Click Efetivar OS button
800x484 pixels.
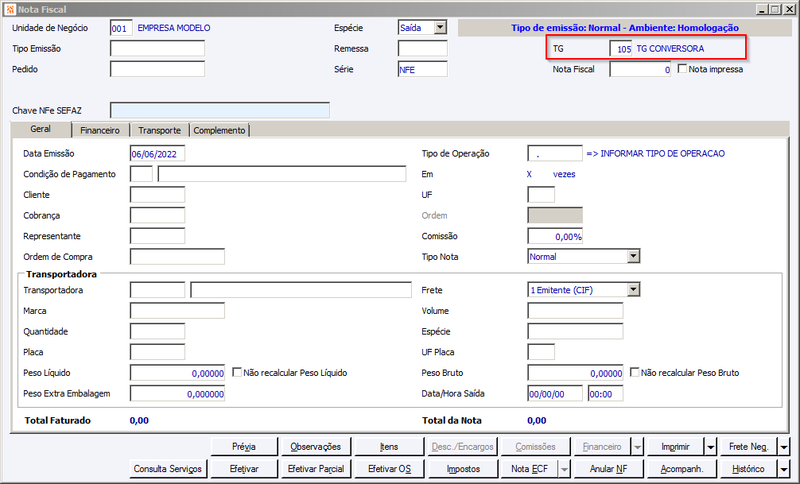pyautogui.click(x=389, y=469)
